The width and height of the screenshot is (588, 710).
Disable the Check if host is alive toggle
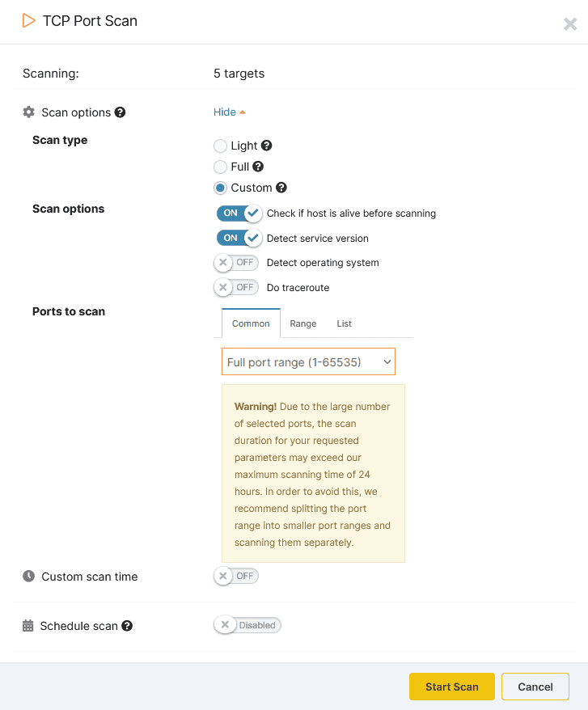[x=239, y=214]
